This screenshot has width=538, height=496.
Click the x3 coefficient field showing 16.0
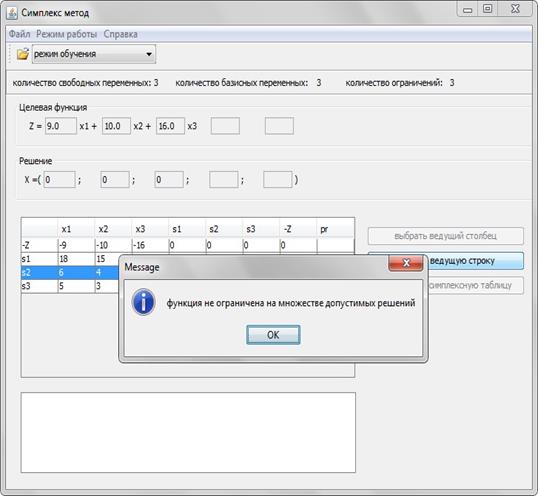click(x=171, y=126)
